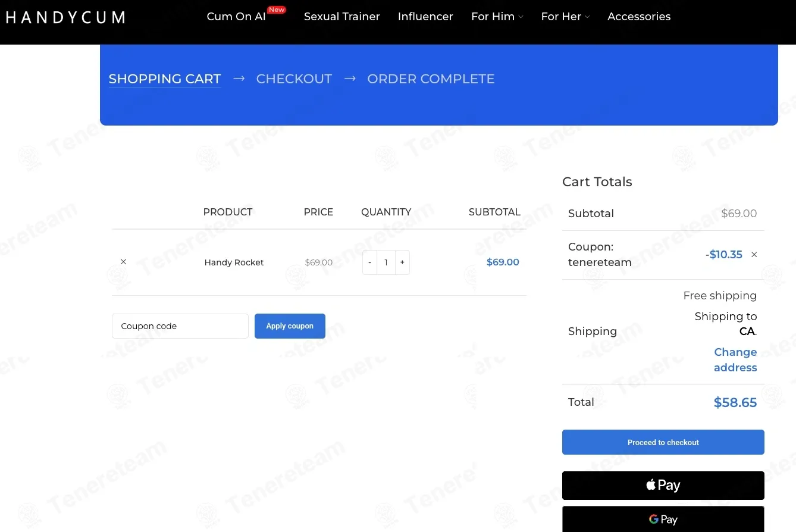Click the -$10.35 coupon discount
796x532 pixels.
coord(724,255)
